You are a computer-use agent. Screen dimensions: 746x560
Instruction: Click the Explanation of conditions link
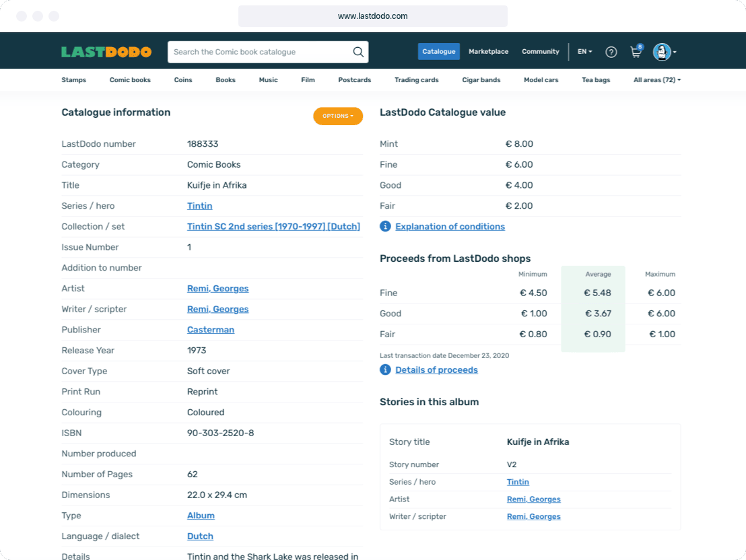coord(450,227)
